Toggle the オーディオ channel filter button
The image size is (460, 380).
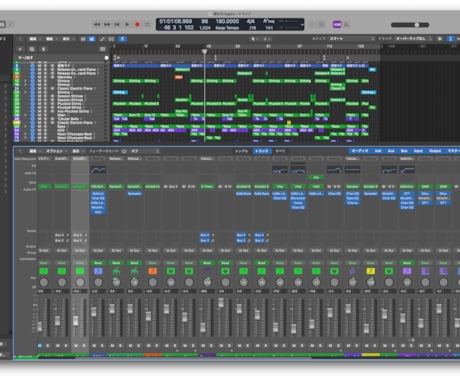coord(360,151)
